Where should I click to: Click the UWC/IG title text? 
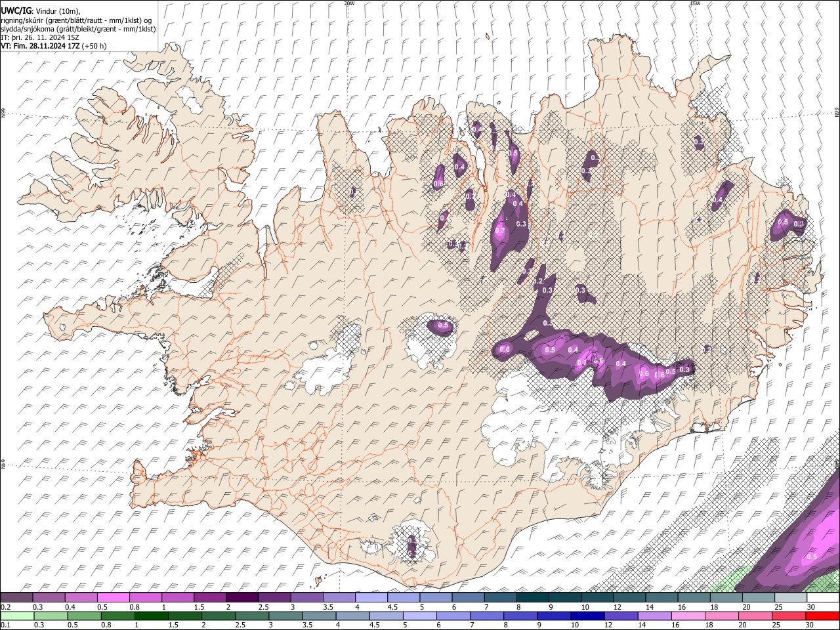[16, 11]
